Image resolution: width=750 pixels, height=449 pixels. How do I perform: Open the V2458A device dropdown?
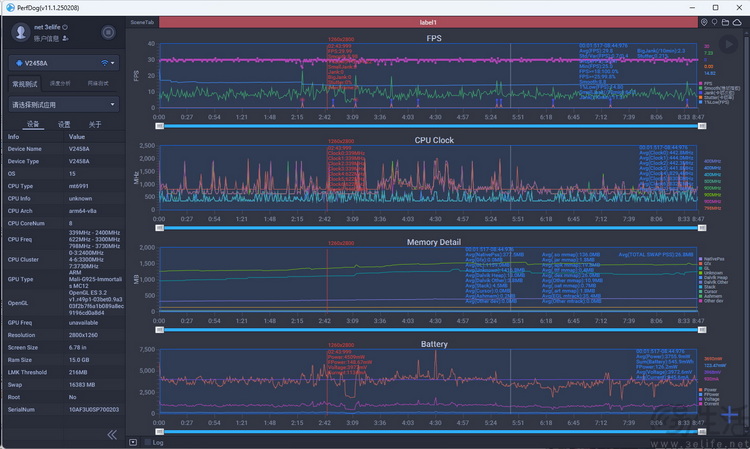pyautogui.click(x=64, y=63)
